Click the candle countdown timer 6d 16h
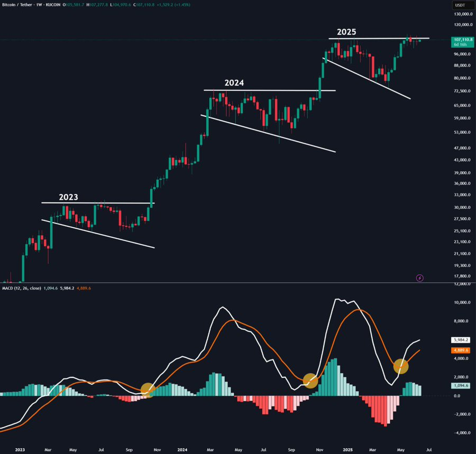Screen dimensions: 476x454 (460, 44)
